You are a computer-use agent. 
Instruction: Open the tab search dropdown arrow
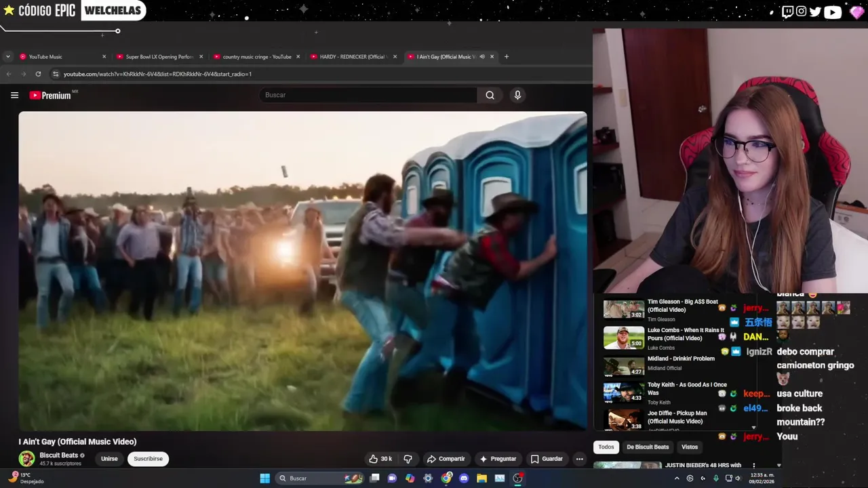pos(7,57)
